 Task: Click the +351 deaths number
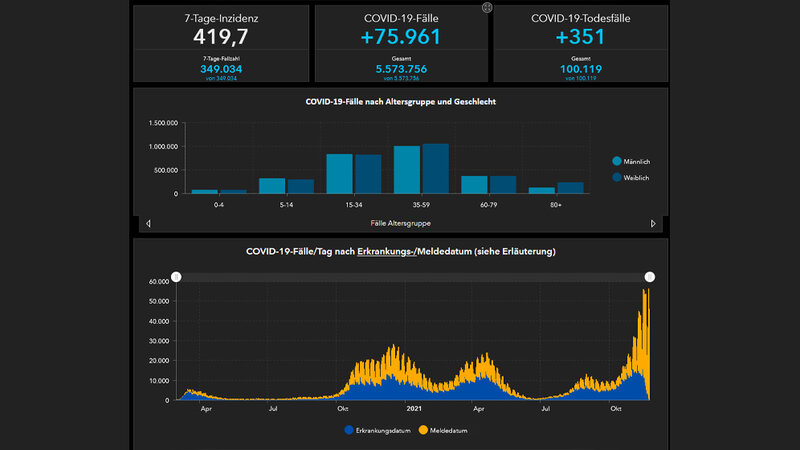coord(581,38)
